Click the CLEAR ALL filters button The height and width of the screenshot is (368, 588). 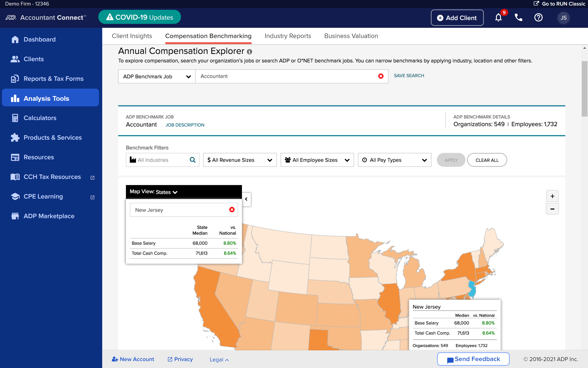tap(487, 160)
